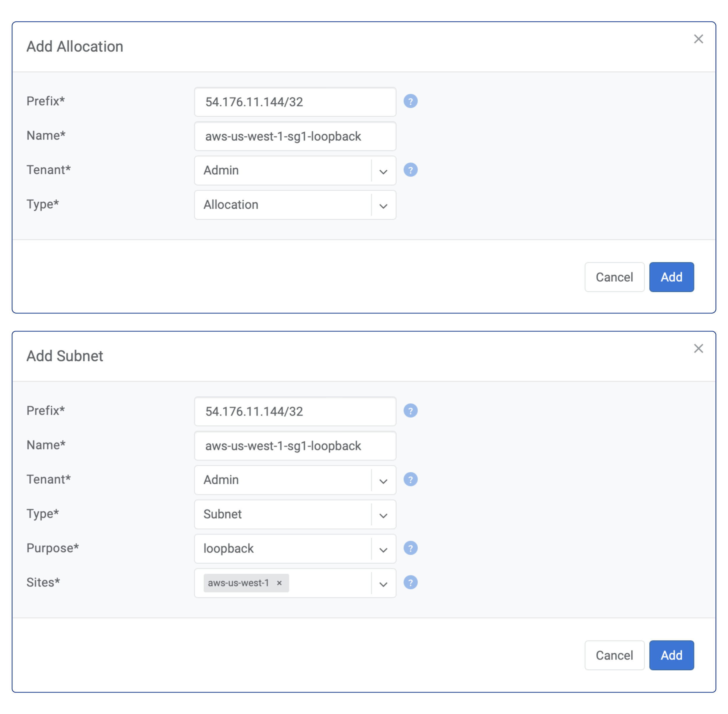Close the Add Subnet dialog
Image resolution: width=728 pixels, height=714 pixels.
[x=699, y=348]
